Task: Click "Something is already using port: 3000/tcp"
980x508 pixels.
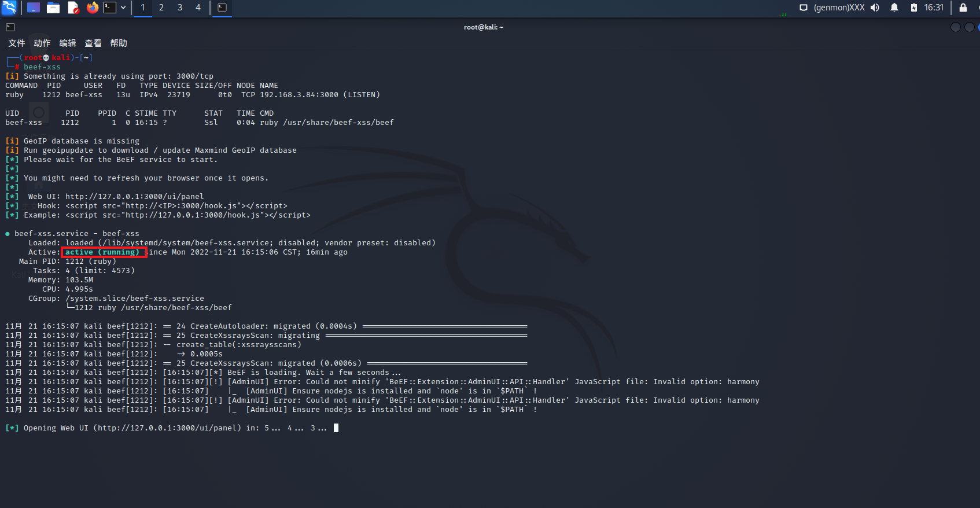Action: (119, 76)
